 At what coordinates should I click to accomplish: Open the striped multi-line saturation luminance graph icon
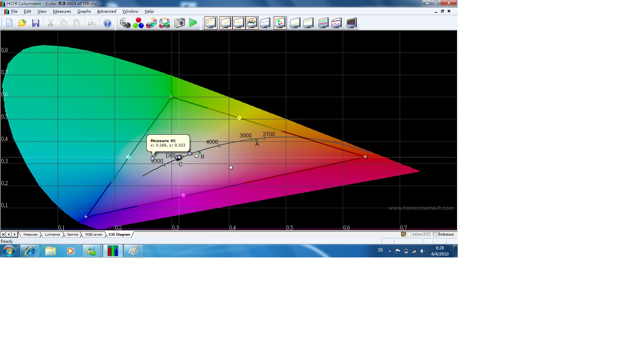point(323,23)
